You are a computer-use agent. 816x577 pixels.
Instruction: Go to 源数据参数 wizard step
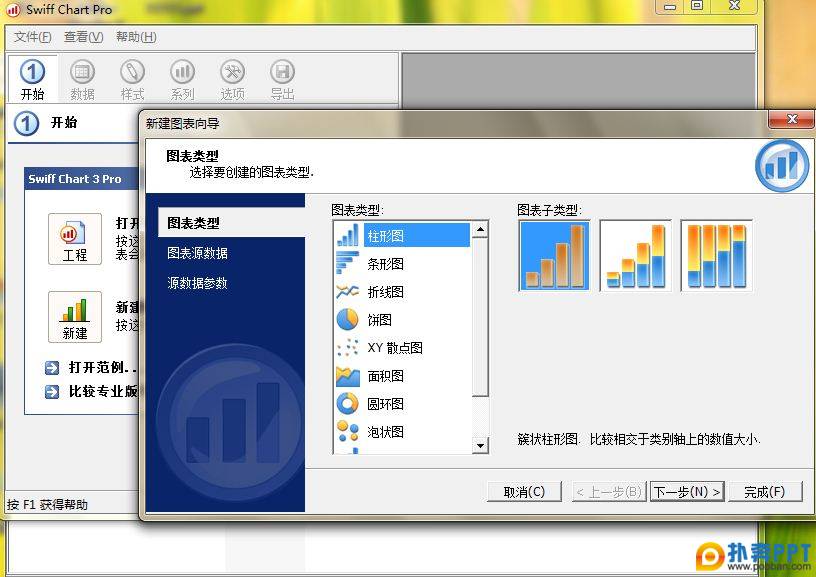coord(197,283)
